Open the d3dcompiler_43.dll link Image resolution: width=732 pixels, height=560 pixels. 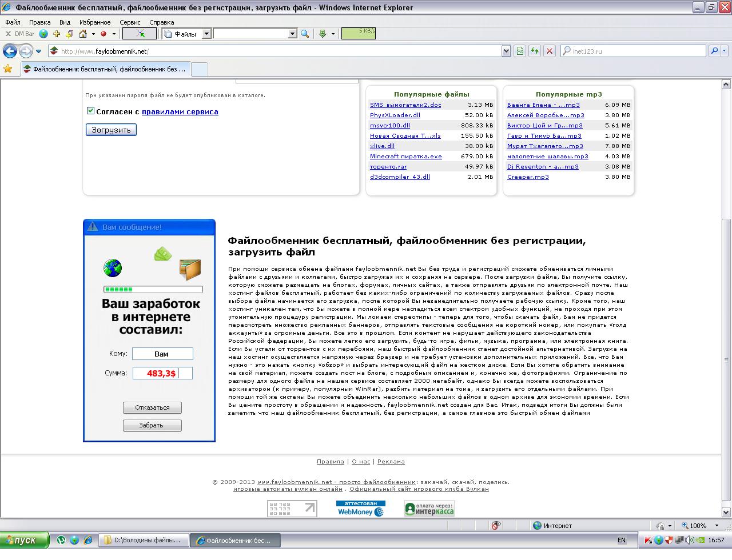click(x=400, y=177)
